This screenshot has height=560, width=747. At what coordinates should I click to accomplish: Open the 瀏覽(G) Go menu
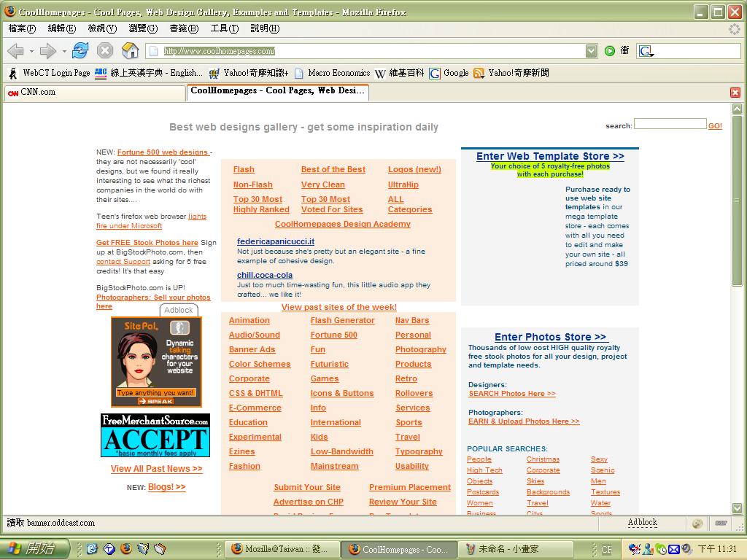click(143, 28)
